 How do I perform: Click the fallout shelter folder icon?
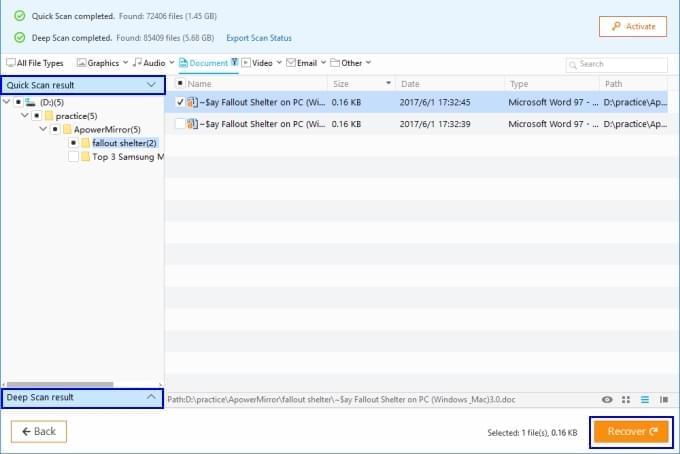point(85,143)
